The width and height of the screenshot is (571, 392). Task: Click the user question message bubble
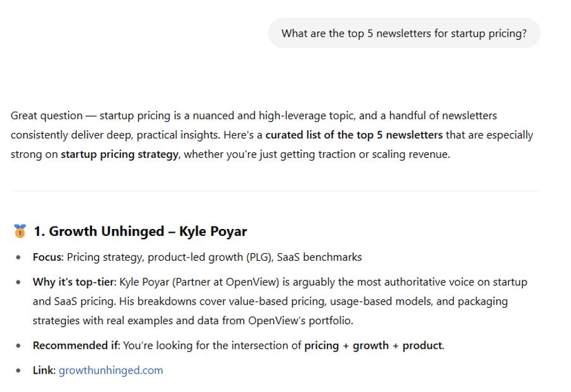[x=404, y=34]
